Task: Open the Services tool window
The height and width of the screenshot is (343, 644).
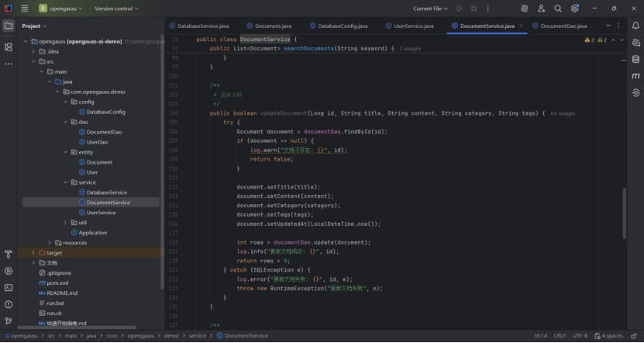Action: tap(9, 271)
